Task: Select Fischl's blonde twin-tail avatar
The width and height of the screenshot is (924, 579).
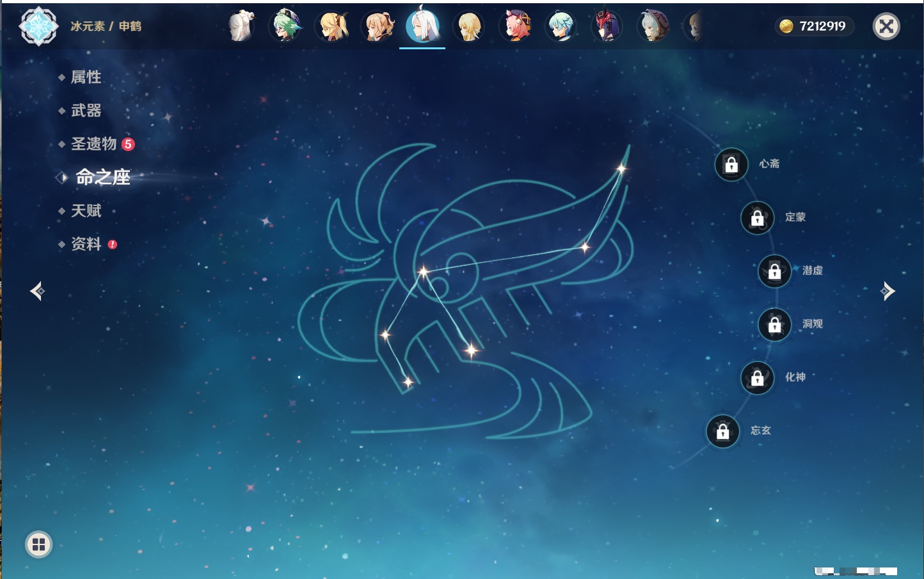Action: [x=333, y=26]
